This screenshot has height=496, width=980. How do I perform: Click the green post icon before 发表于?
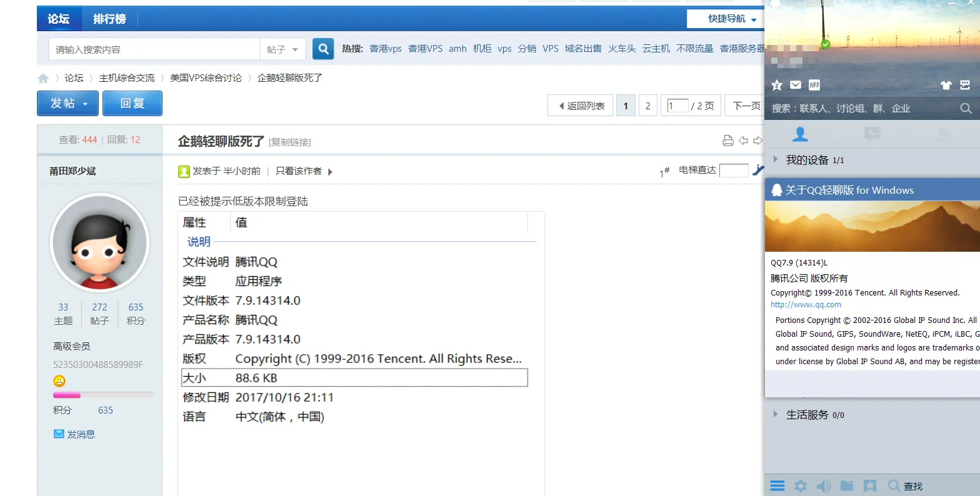click(x=184, y=171)
